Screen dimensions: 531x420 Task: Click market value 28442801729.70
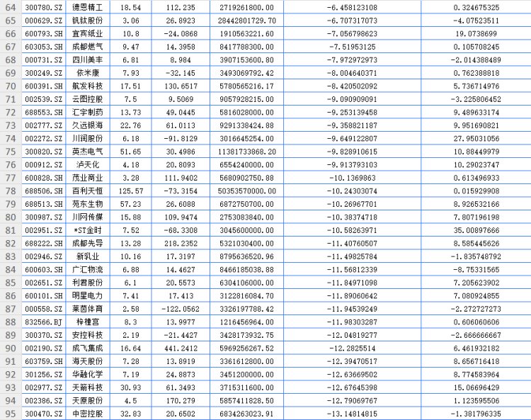click(x=247, y=21)
